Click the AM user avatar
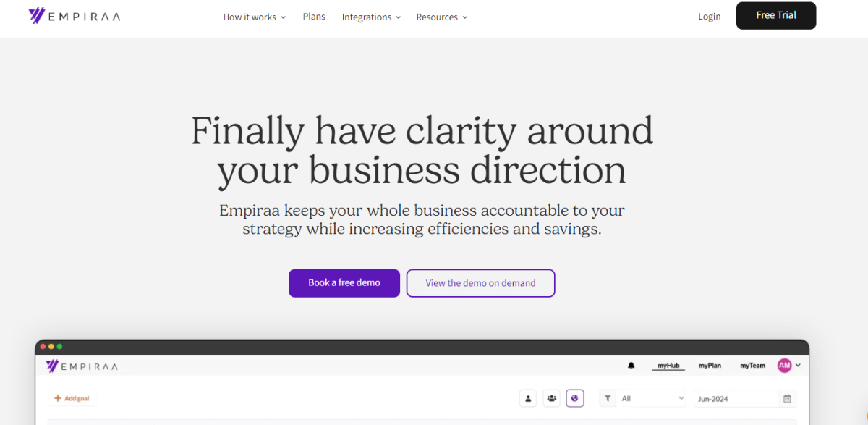Screen dimensions: 868x425 click(784, 366)
